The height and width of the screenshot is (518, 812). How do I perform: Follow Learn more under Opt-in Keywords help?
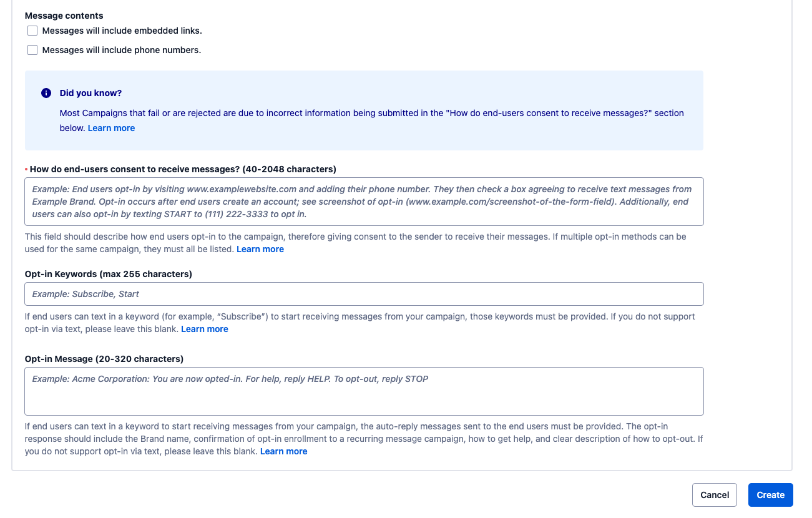pyautogui.click(x=205, y=329)
